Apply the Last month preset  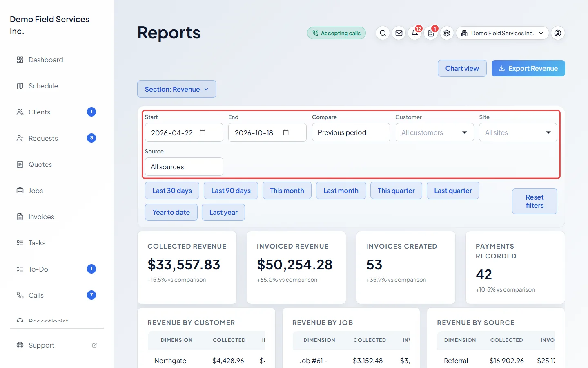(x=341, y=191)
